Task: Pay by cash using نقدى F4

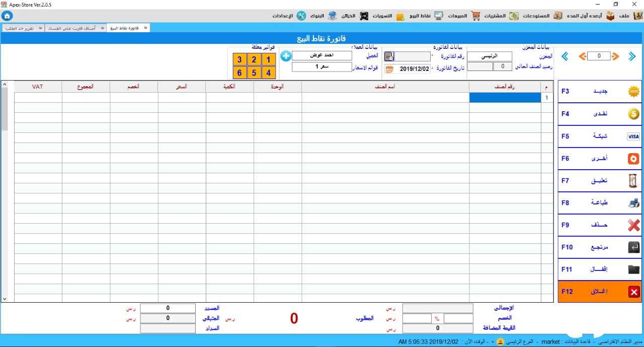Action: tap(600, 114)
